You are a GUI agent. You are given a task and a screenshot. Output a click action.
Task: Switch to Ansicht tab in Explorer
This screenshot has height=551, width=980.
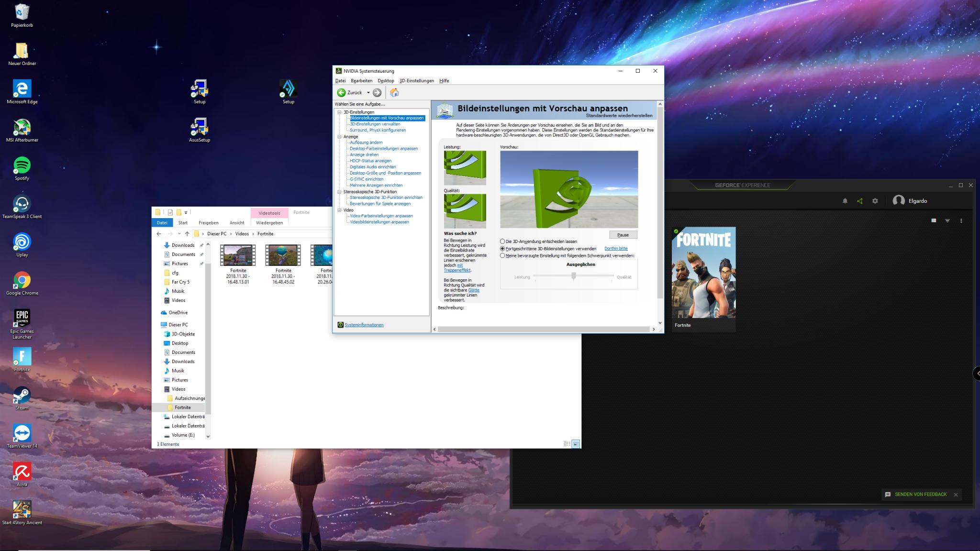[236, 223]
